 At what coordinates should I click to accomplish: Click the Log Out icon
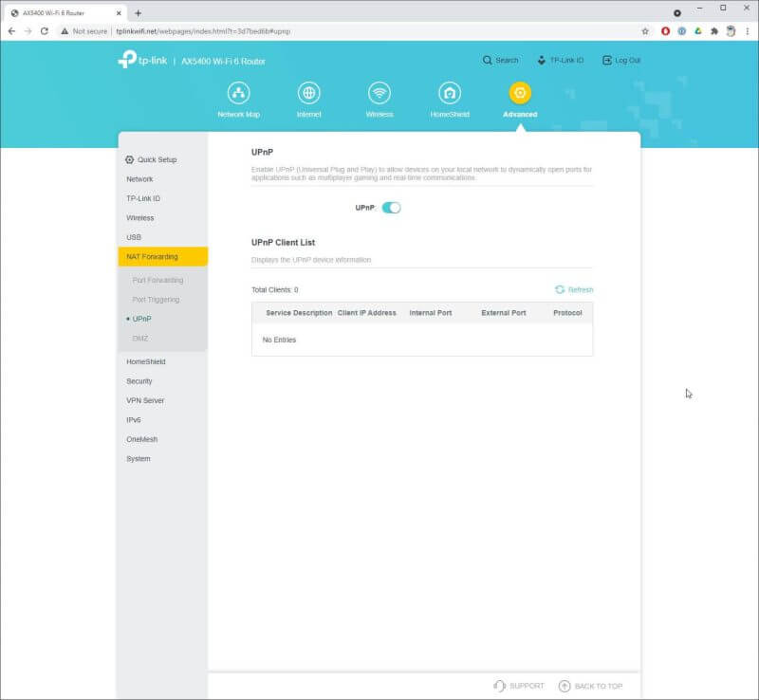pyautogui.click(x=606, y=60)
